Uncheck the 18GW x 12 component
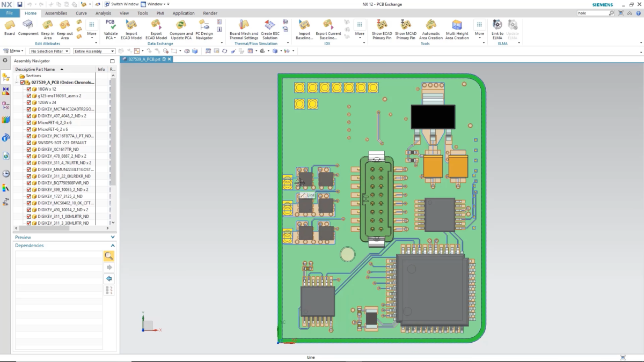The image size is (644, 362). [x=29, y=89]
